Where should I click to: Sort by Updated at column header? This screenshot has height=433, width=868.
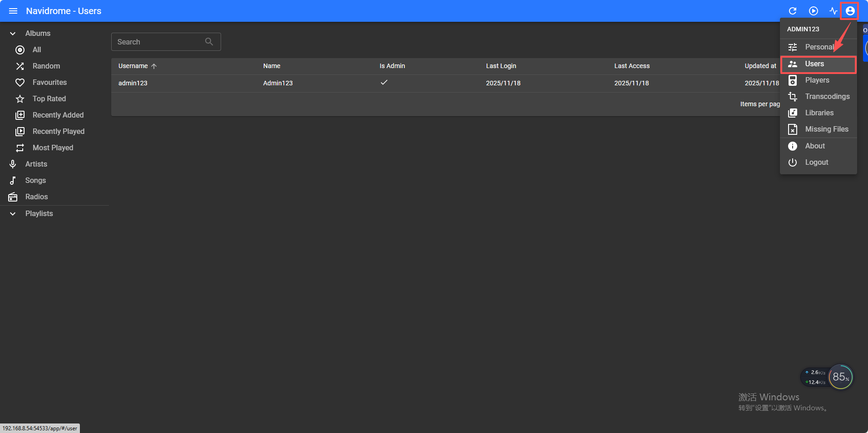click(760, 66)
